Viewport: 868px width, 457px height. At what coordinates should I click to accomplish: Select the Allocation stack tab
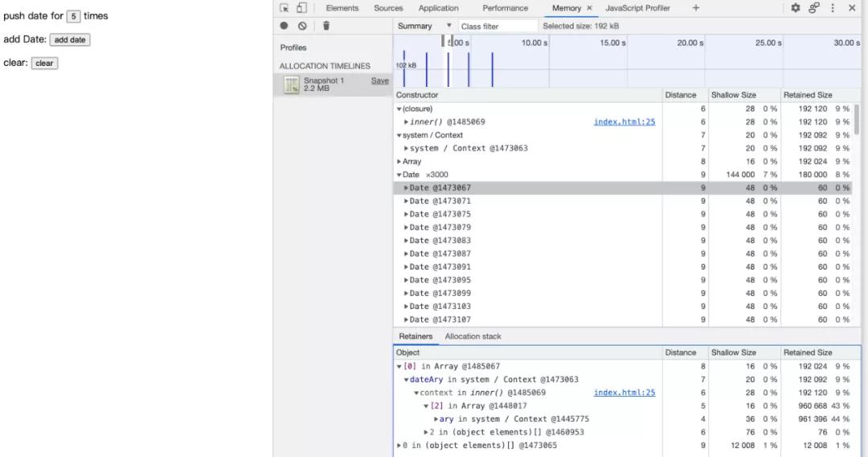click(473, 336)
